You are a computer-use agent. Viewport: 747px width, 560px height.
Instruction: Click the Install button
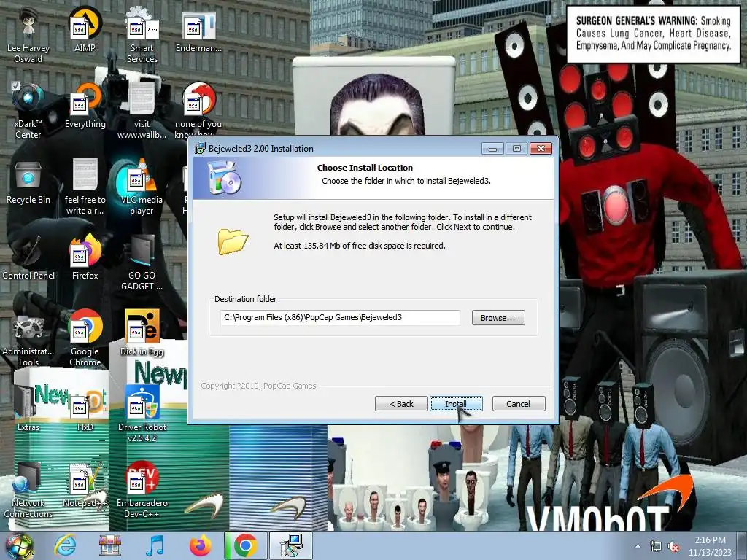click(456, 404)
